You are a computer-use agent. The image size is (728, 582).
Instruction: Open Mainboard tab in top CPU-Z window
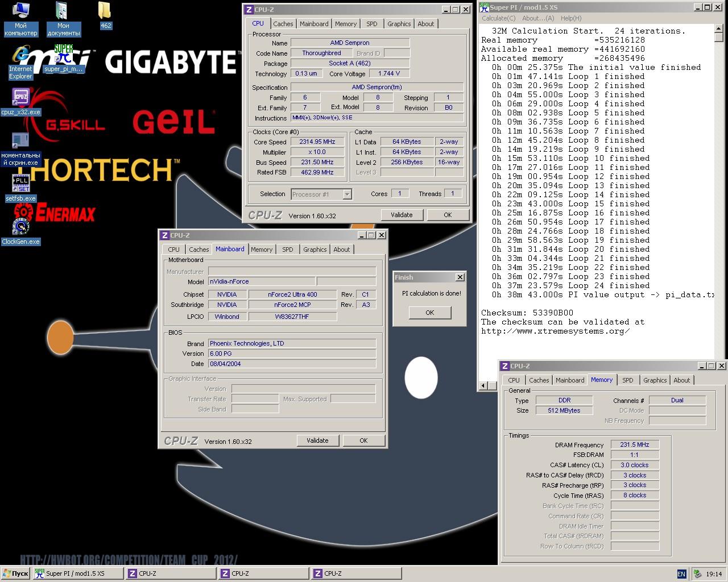(x=314, y=24)
